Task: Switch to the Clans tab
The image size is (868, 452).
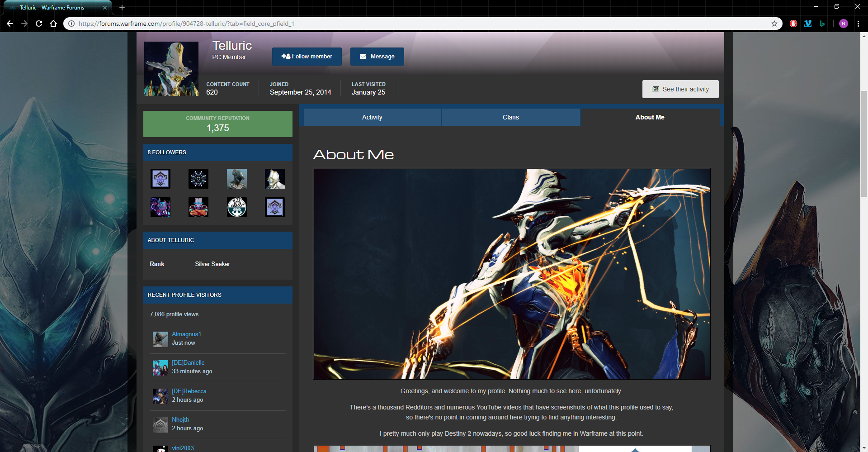Action: point(511,117)
